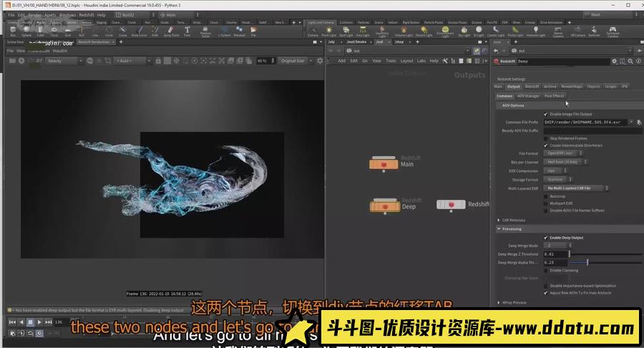Open the Layout menu in network editor

(406, 61)
